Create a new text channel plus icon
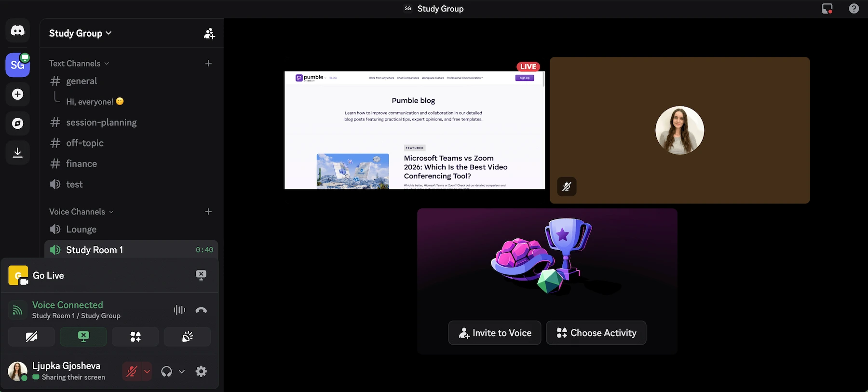This screenshot has width=868, height=392. click(208, 63)
